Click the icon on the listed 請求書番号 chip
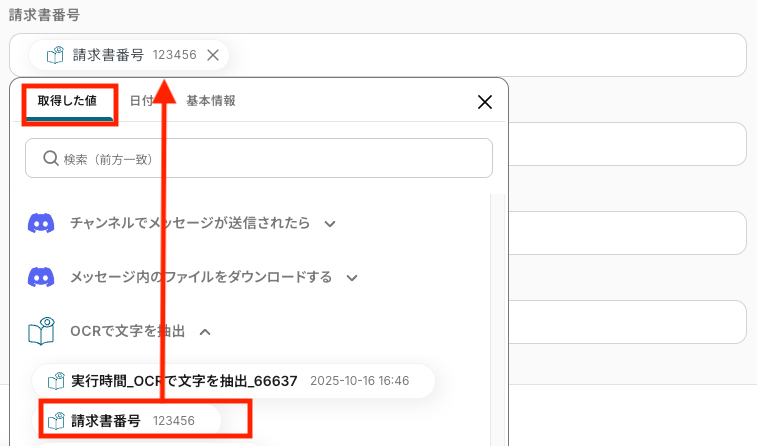The height and width of the screenshot is (446, 757). pyautogui.click(x=56, y=420)
